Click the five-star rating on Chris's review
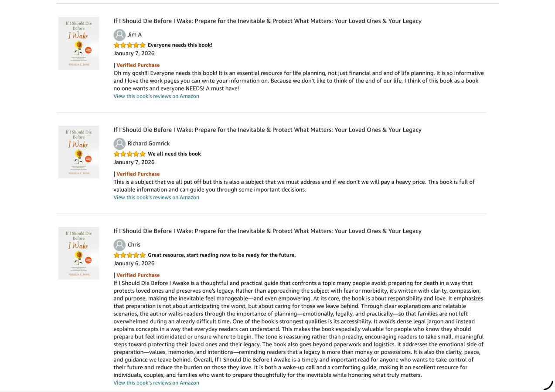The height and width of the screenshot is (392, 555). pos(129,255)
